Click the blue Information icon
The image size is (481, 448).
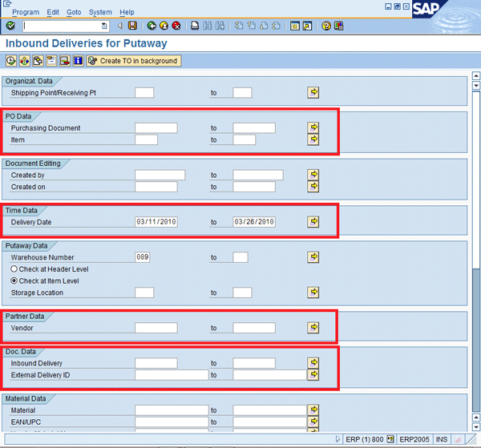[78, 61]
